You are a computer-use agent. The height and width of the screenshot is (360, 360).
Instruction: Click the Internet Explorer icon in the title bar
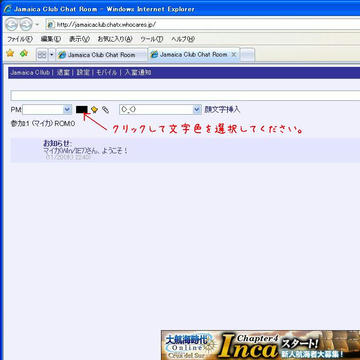(x=7, y=8)
